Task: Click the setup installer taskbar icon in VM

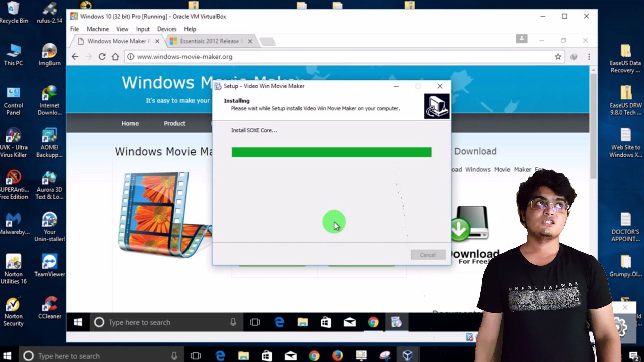Action: pyautogui.click(x=396, y=322)
